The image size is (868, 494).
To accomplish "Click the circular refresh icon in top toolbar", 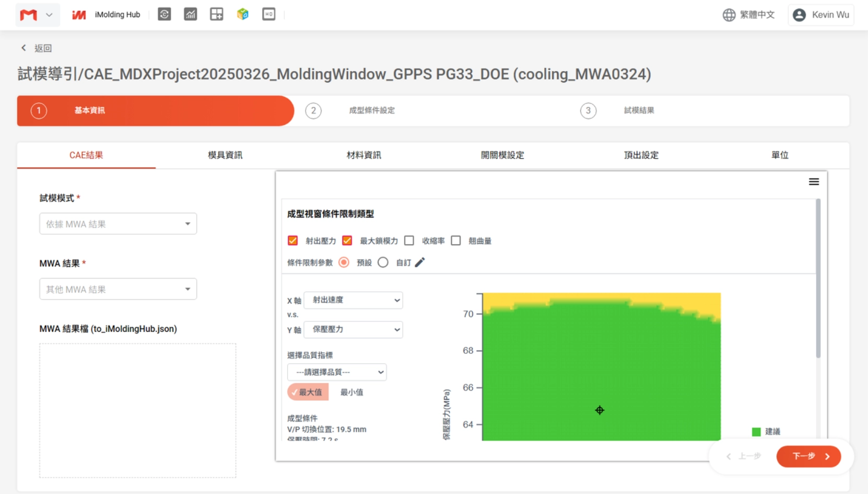I will coord(165,15).
